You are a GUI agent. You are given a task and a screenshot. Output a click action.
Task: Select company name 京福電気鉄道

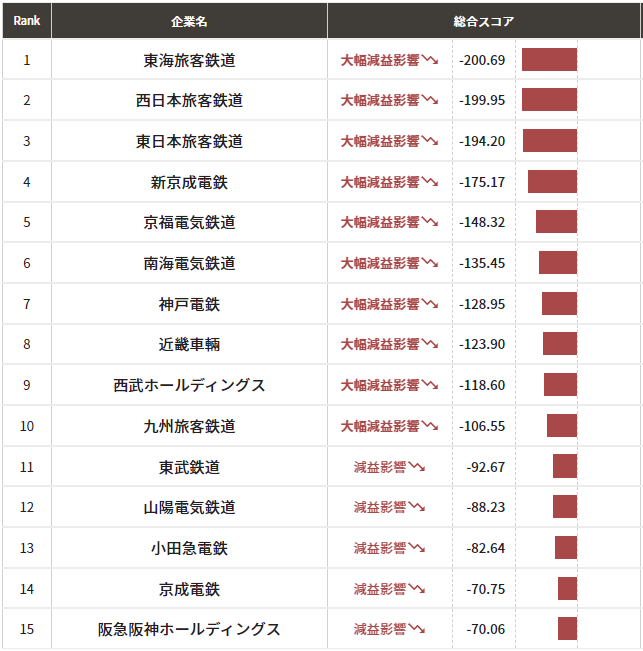tap(189, 222)
